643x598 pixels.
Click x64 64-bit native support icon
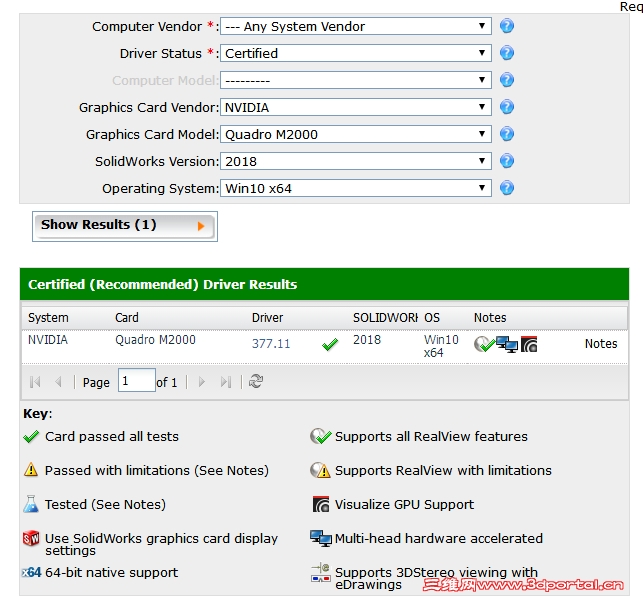coord(32,572)
